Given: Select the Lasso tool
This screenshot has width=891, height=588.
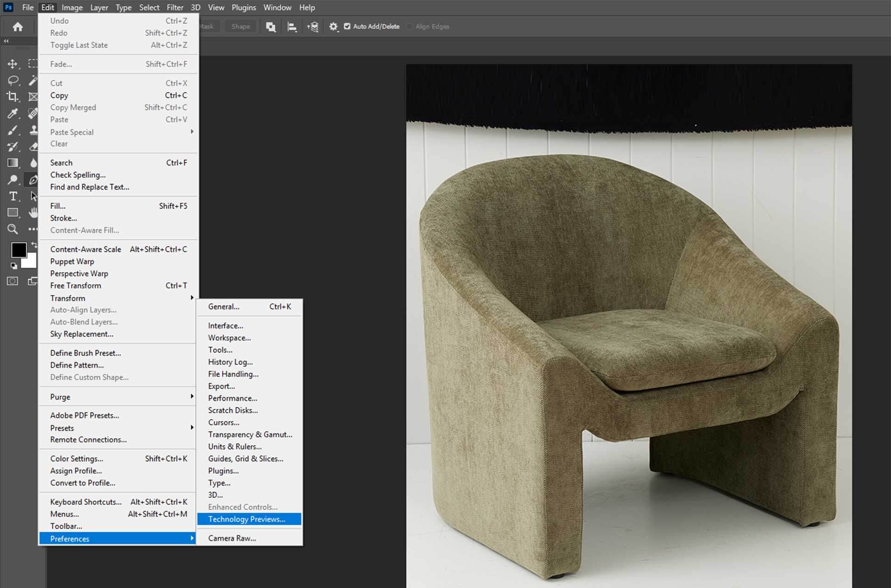Looking at the screenshot, I should point(13,80).
